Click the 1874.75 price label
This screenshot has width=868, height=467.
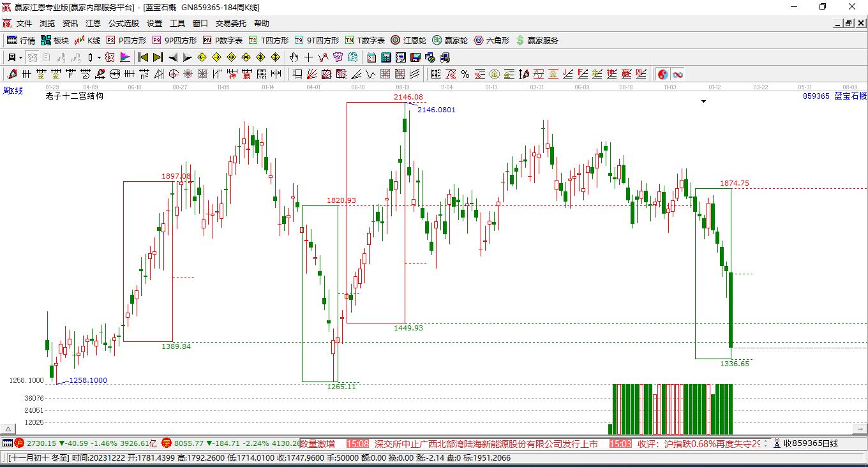735,183
